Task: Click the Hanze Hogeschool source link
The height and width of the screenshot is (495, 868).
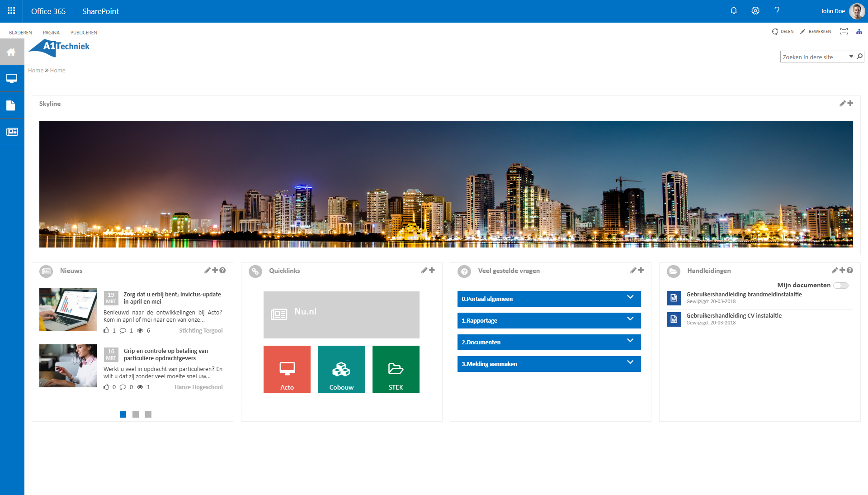Action: click(x=198, y=387)
